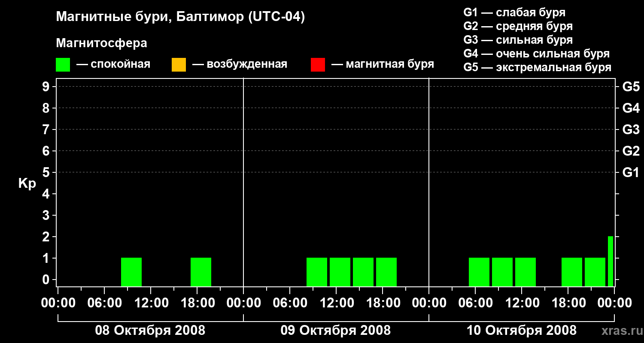Click the Kp axis value 7

click(x=47, y=130)
